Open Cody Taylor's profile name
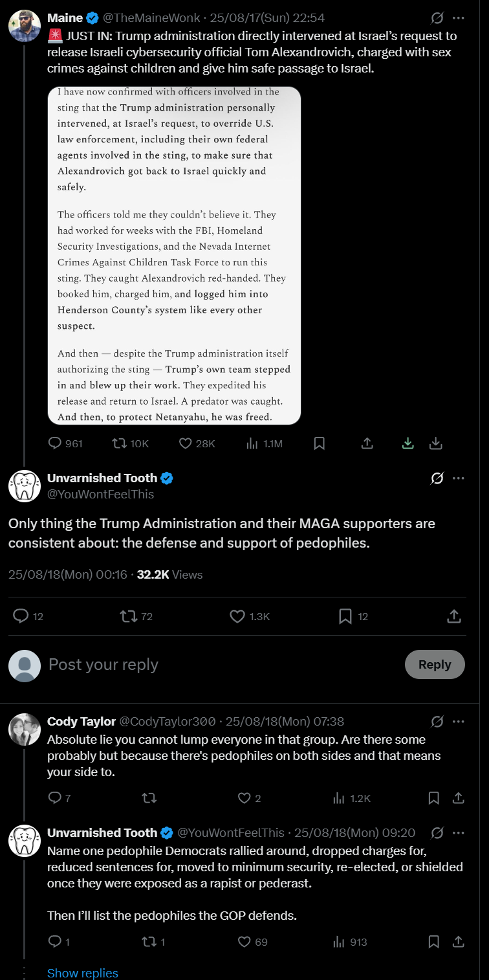 point(81,721)
